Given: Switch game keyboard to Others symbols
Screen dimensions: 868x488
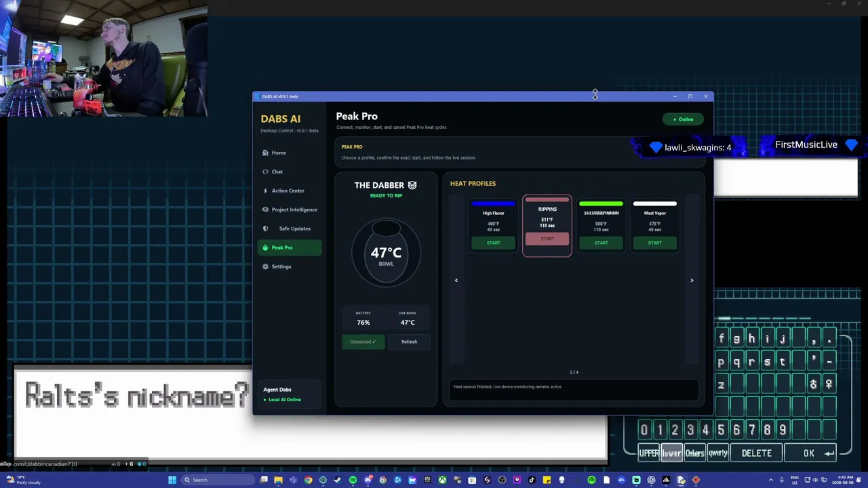Looking at the screenshot, I should point(694,453).
